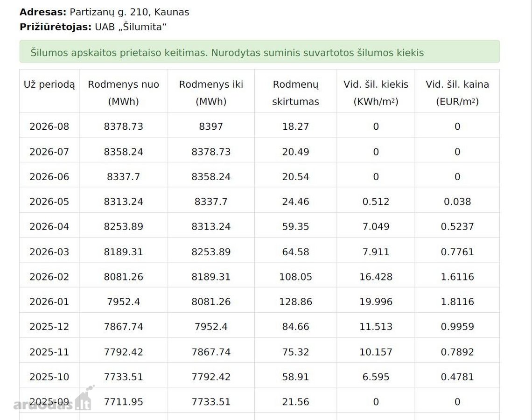
Task: Select the heat amount value 19.996
Action: [x=376, y=301]
